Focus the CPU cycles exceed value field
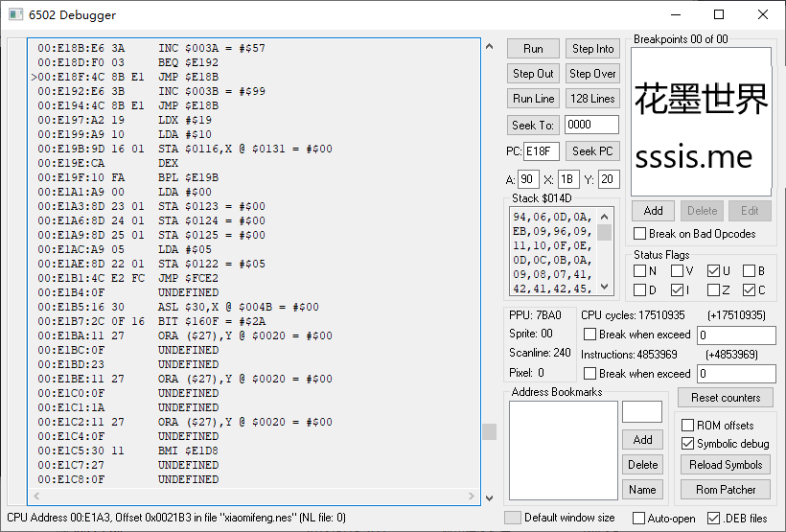This screenshot has width=786, height=532. click(x=736, y=335)
